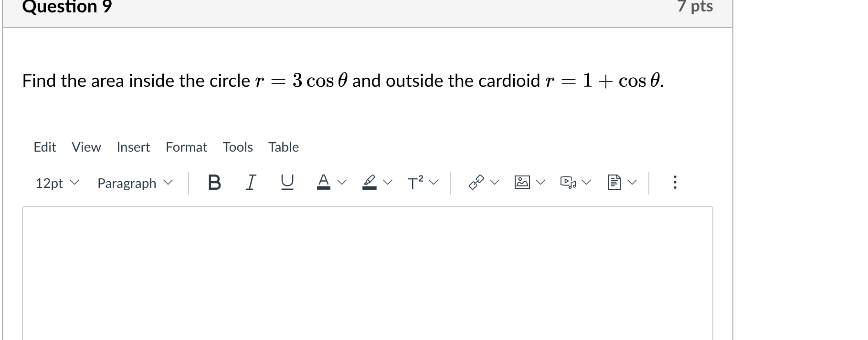
Task: Insert a document file
Action: pyautogui.click(x=614, y=182)
